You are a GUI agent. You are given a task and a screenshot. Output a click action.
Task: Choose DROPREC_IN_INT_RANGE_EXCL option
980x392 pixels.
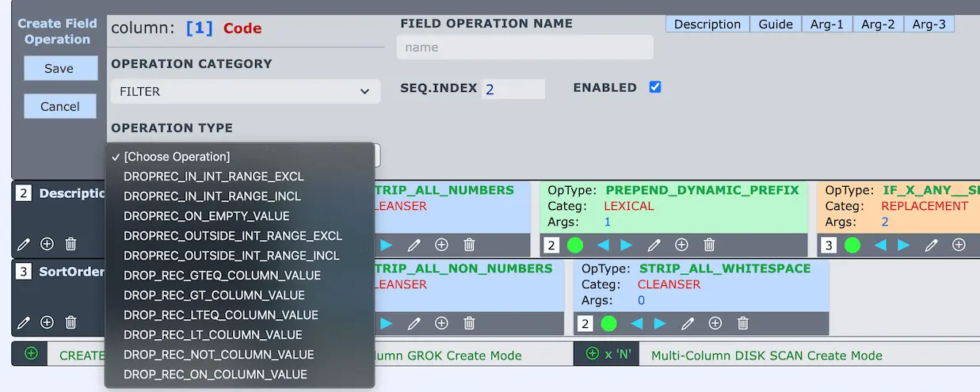point(239,177)
